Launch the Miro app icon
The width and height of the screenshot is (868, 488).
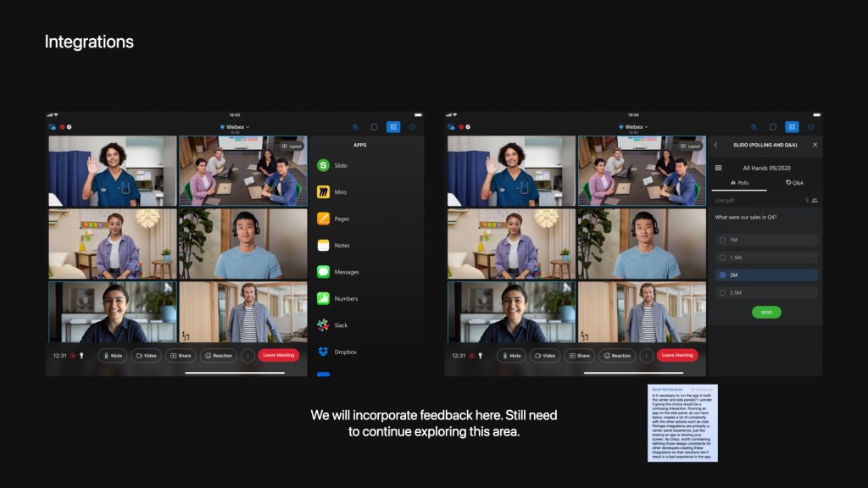(x=323, y=192)
